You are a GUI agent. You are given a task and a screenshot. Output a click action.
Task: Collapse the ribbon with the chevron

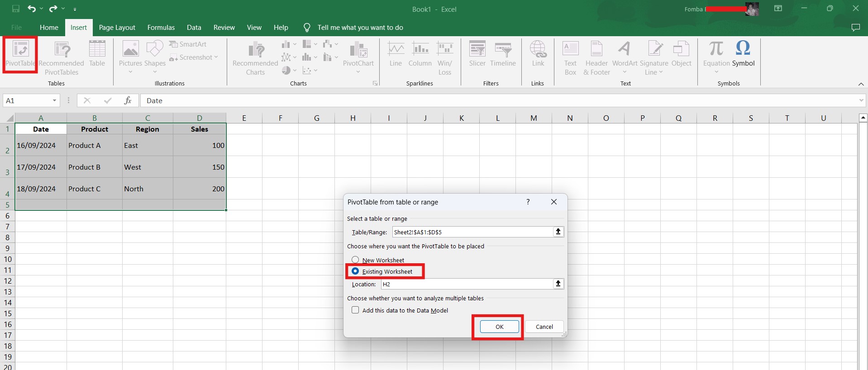point(861,84)
